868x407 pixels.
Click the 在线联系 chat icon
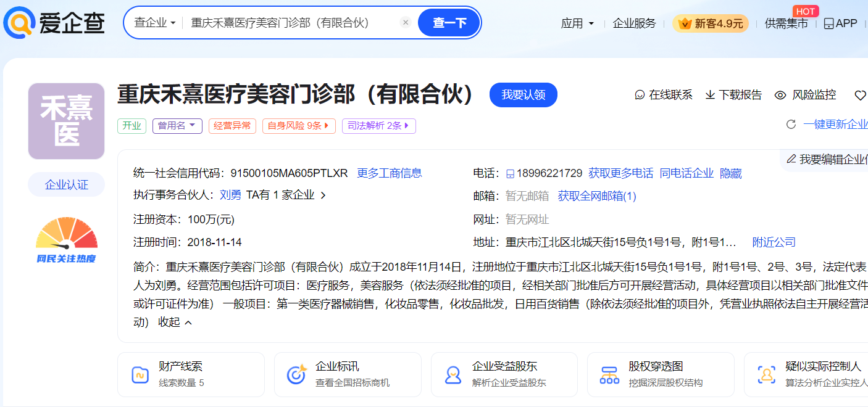click(x=640, y=95)
